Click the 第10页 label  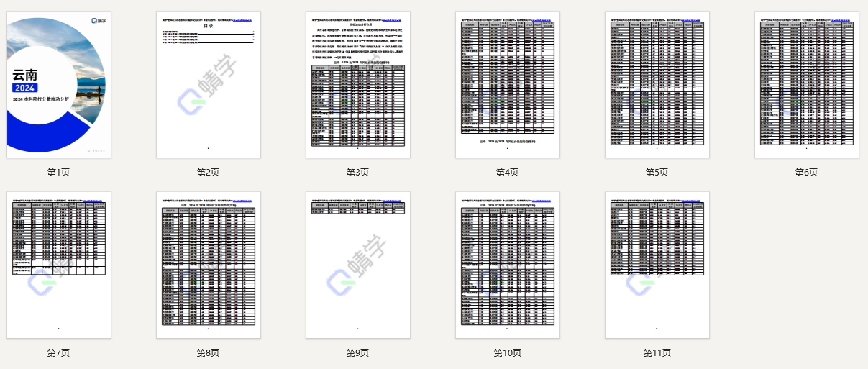[507, 353]
